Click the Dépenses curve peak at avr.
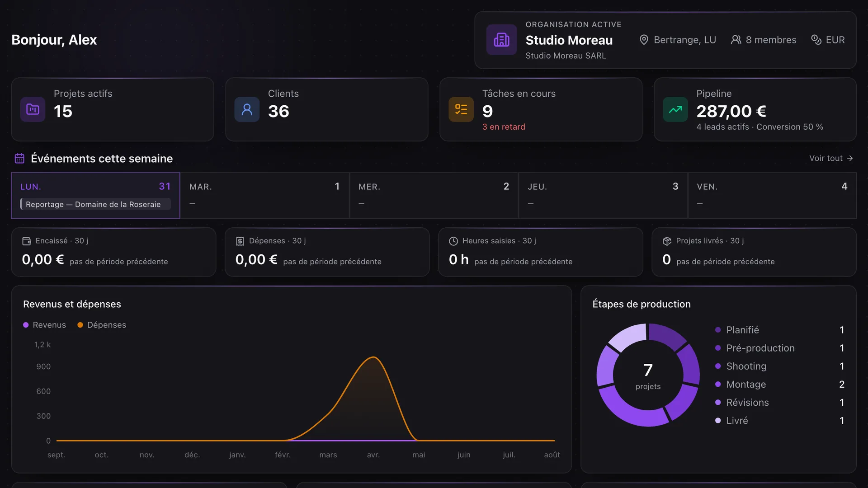Image resolution: width=868 pixels, height=488 pixels. 373,357
